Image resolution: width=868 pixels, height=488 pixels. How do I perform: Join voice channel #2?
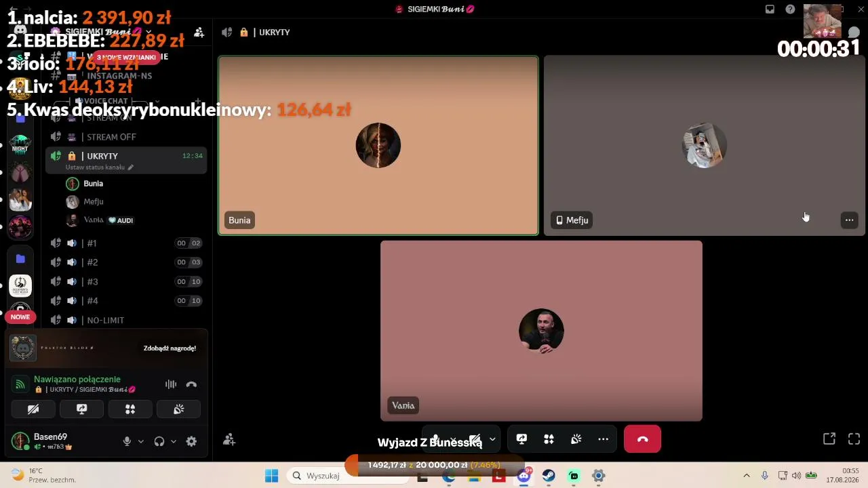(126, 262)
